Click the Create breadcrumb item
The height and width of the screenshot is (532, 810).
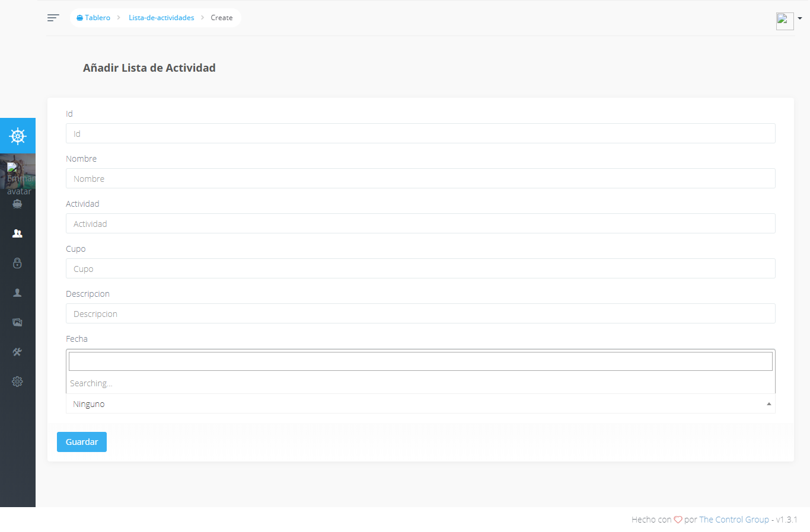(x=222, y=18)
